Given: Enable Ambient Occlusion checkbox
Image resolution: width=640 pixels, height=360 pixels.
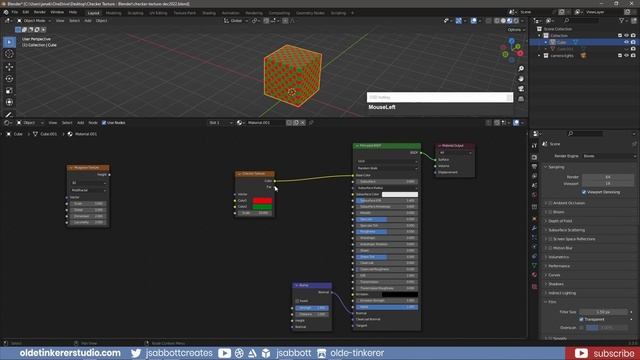Looking at the screenshot, I should pyautogui.click(x=550, y=203).
